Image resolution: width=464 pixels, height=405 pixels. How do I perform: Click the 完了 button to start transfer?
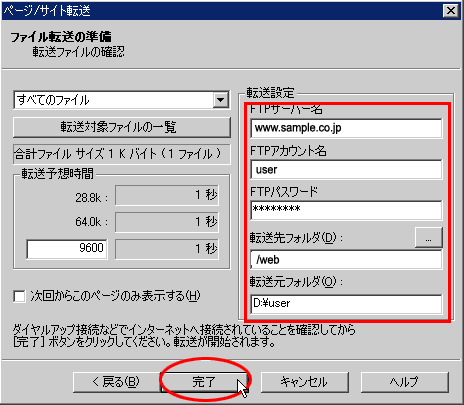pyautogui.click(x=204, y=382)
